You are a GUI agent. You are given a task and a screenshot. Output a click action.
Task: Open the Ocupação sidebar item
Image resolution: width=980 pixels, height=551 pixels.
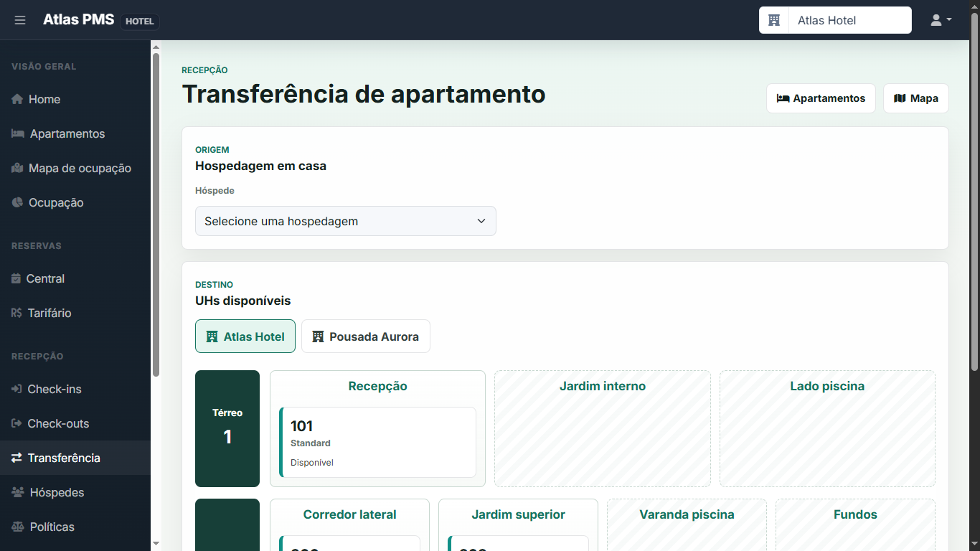coord(75,202)
